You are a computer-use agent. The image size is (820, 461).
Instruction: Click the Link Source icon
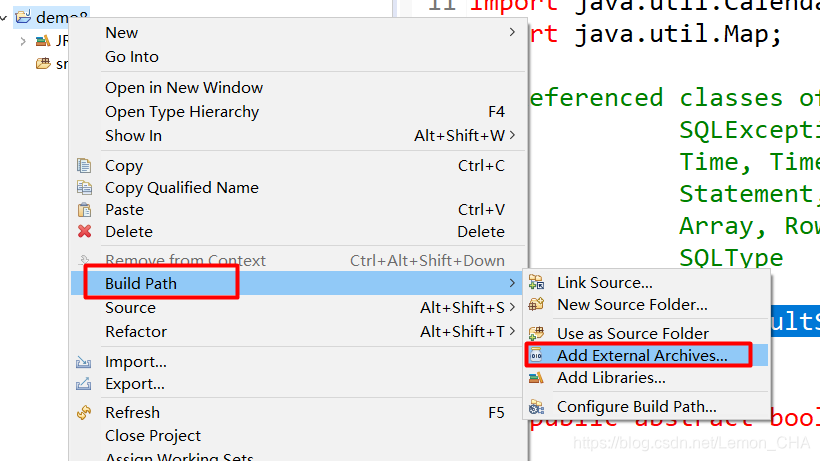point(537,282)
